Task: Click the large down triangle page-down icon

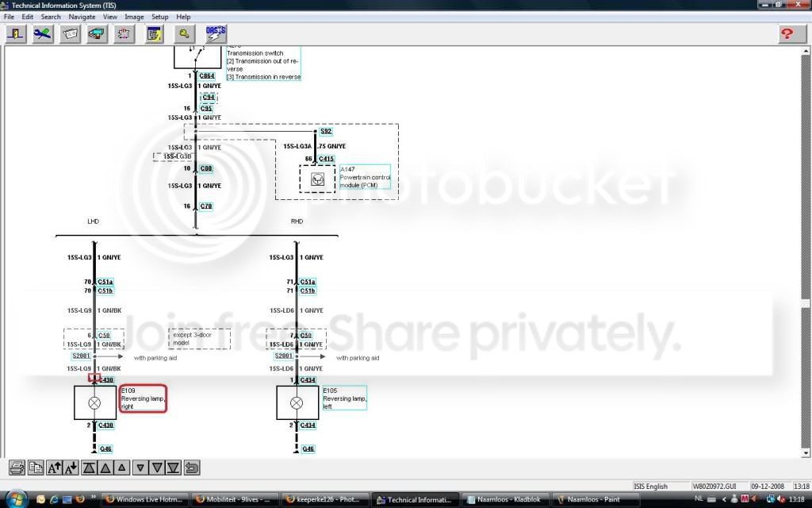Action: point(157,468)
